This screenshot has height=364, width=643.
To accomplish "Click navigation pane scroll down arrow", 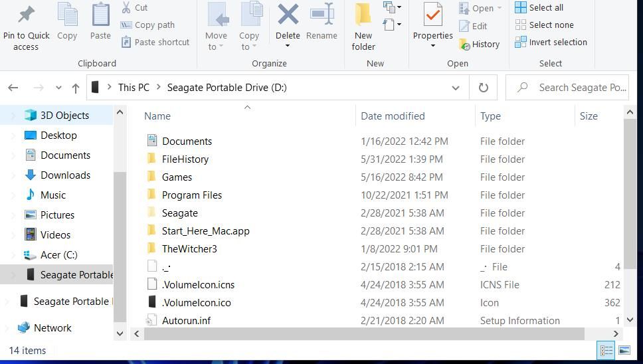I will 120,333.
